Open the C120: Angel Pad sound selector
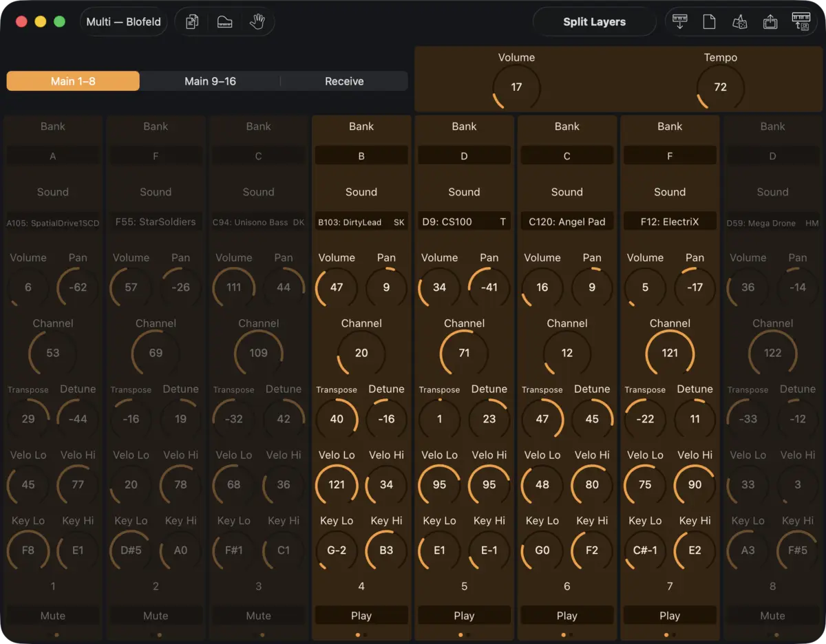826x644 pixels. (567, 222)
